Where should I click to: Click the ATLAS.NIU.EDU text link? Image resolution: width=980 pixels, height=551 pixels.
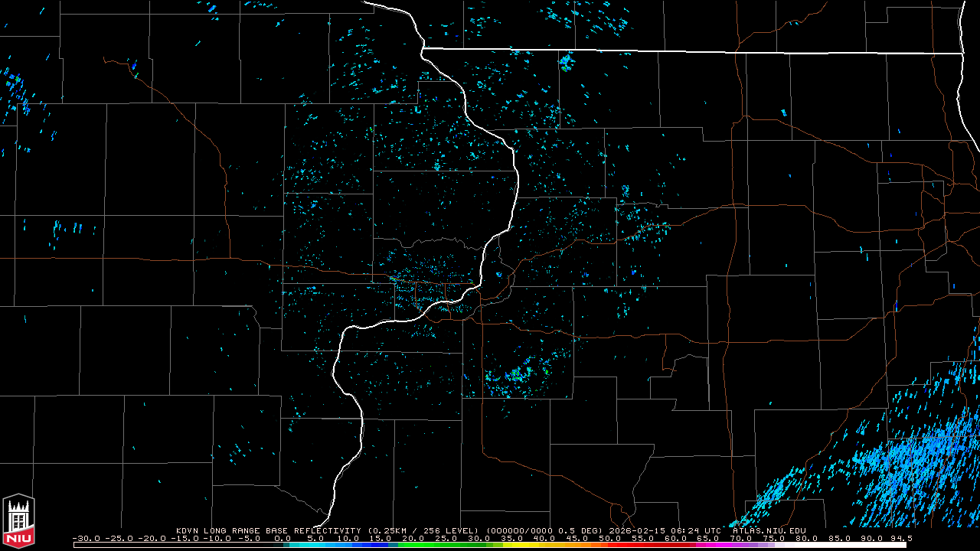(x=769, y=530)
